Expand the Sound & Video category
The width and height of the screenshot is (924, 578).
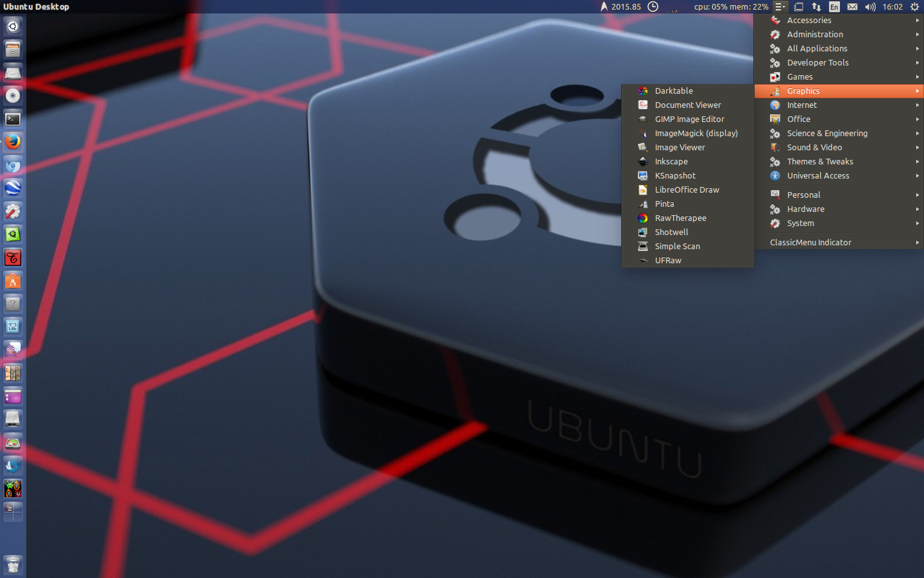[839, 148]
